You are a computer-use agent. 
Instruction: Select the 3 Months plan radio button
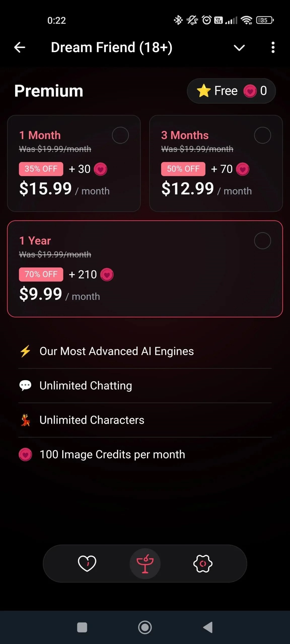pyautogui.click(x=262, y=135)
